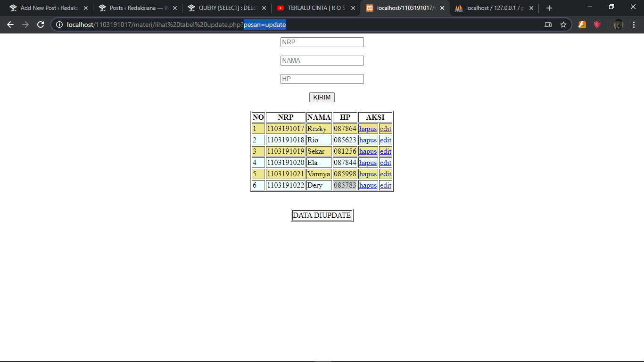The width and height of the screenshot is (644, 362).
Task: Bookmark this page with star icon
Action: click(x=563, y=25)
